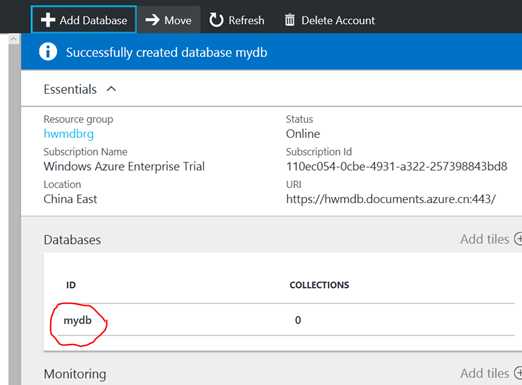522x385 pixels.
Task: Click the ID column header
Action: [71, 285]
